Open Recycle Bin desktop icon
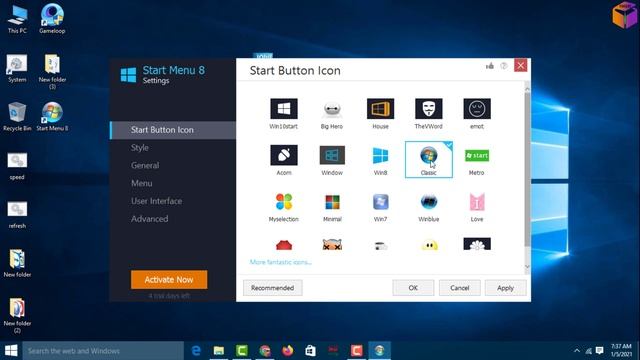This screenshot has width=640, height=360. pos(17,117)
